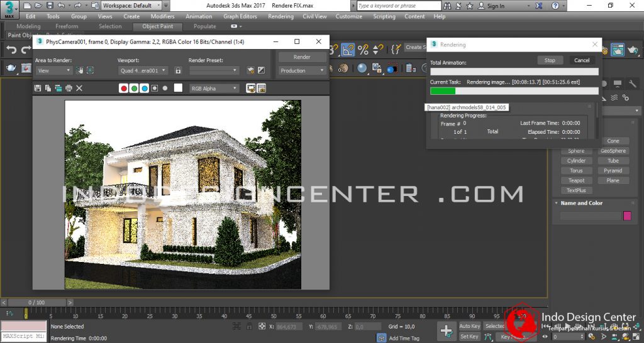Image resolution: width=644 pixels, height=343 pixels.
Task: Toggle UI display icon right of overlay
Action: point(261,88)
